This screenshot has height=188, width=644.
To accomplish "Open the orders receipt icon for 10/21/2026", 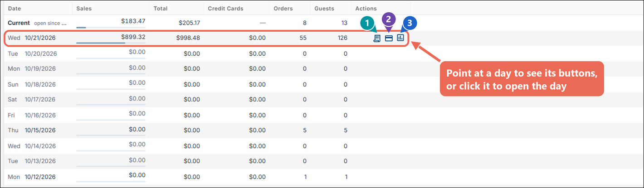I will [x=376, y=39].
